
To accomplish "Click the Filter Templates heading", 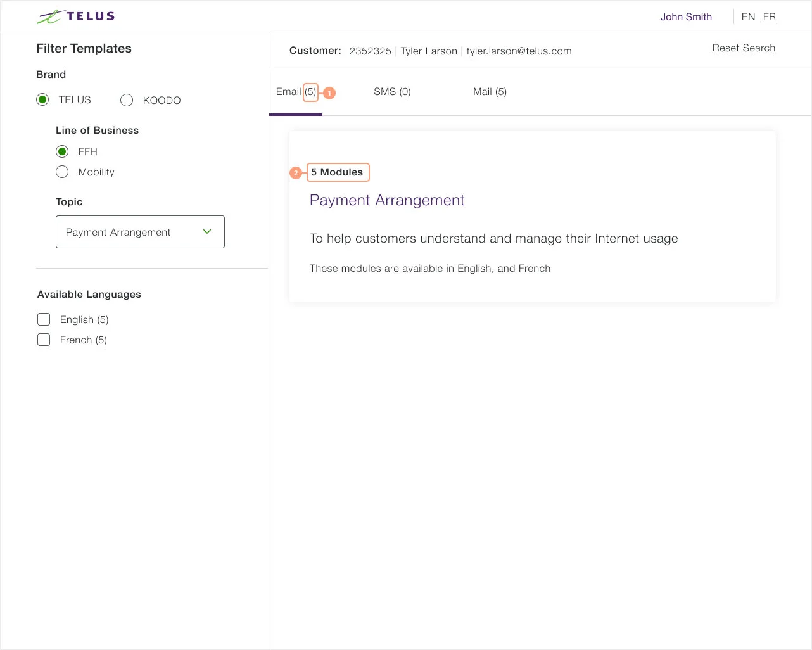I will [84, 49].
